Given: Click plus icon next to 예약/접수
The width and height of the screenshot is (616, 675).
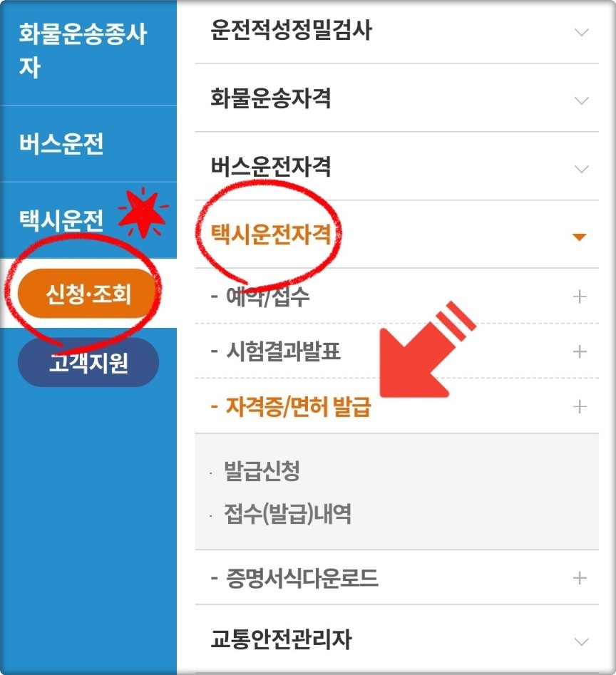Looking at the screenshot, I should (580, 297).
